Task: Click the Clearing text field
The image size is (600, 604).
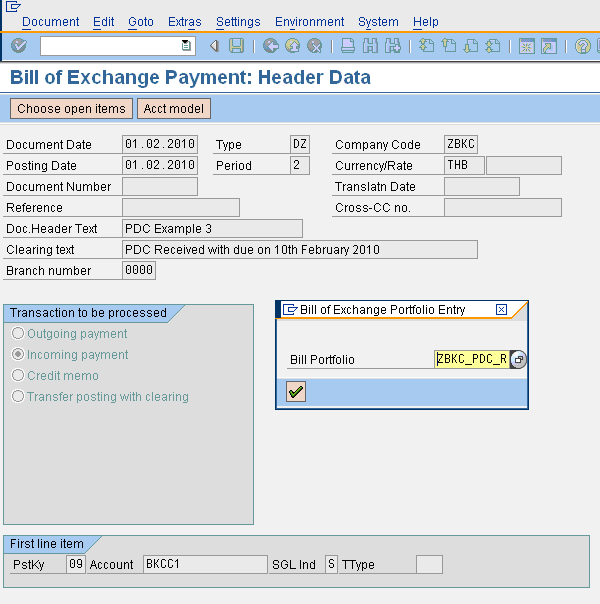Action: (300, 250)
